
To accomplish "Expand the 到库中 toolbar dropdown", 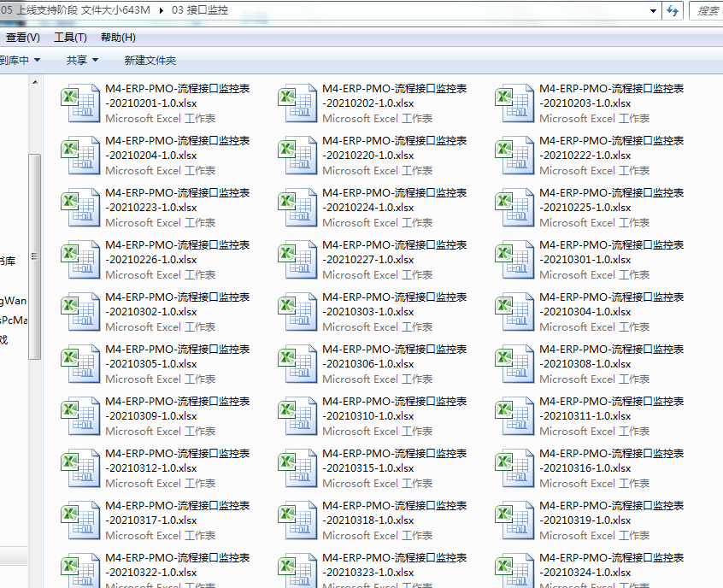I will tap(20, 60).
